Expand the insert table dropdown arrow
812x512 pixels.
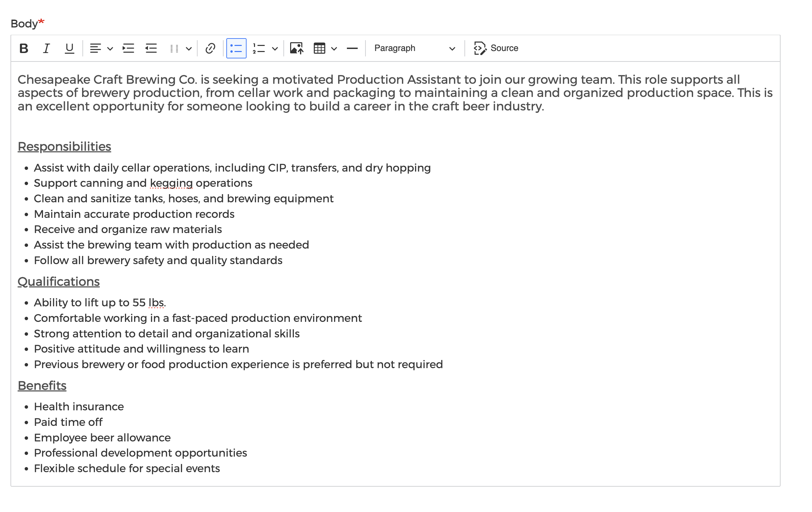[x=334, y=49]
